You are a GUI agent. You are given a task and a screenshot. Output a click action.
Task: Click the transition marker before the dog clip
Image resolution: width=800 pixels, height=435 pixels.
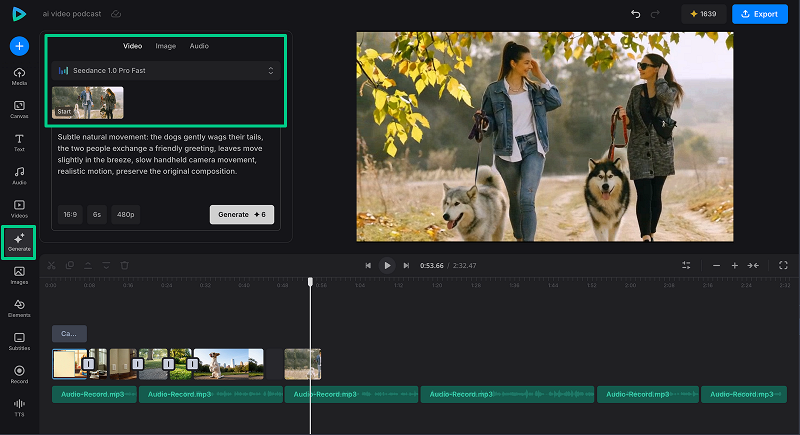(x=192, y=364)
